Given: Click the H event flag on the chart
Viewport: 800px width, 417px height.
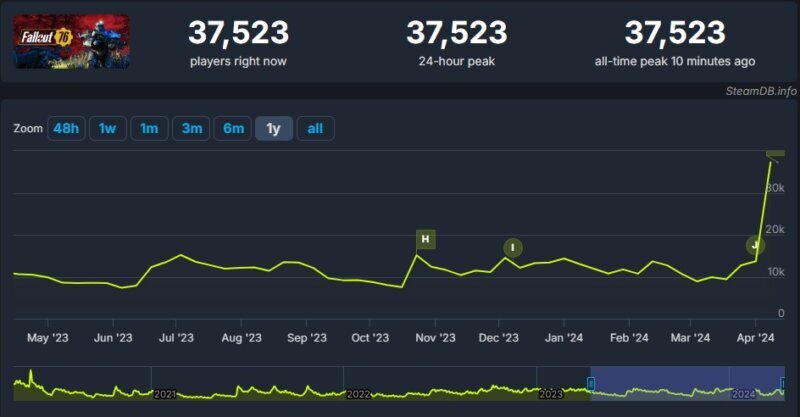Looking at the screenshot, I should [426, 239].
